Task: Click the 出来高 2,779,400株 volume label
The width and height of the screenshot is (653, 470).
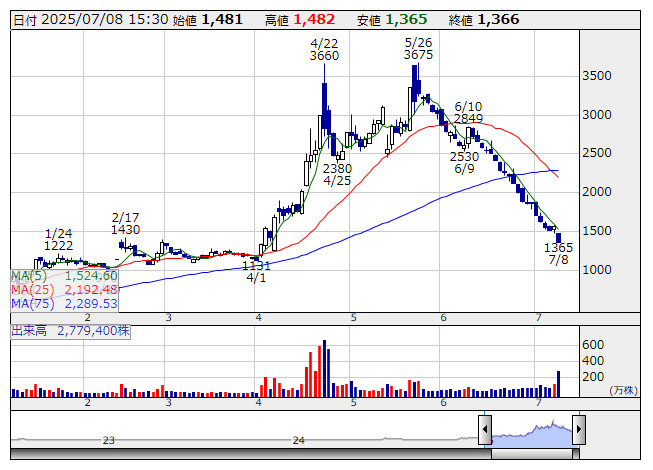Action: click(x=70, y=331)
